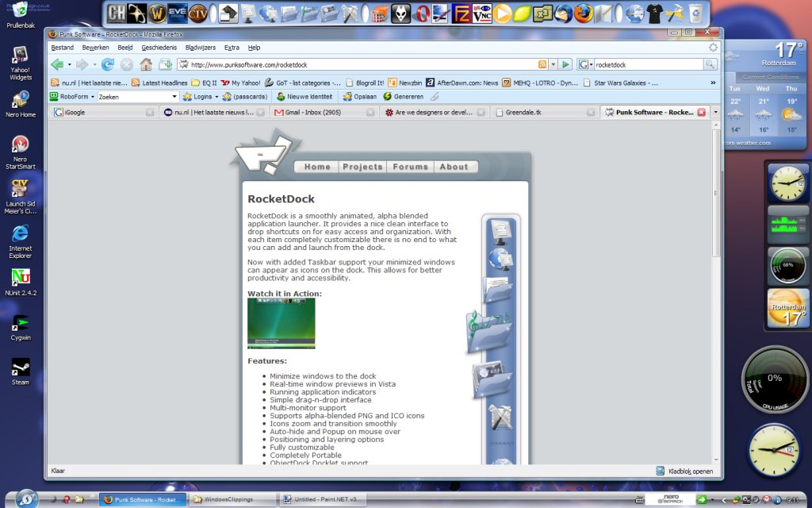Click Kladblok openen in the status bar
Image resolution: width=812 pixels, height=508 pixels.
pos(684,471)
